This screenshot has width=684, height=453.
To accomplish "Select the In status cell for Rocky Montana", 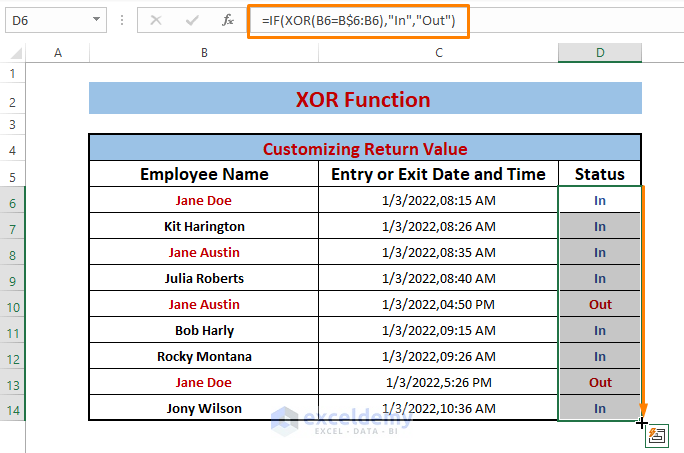I will [600, 356].
